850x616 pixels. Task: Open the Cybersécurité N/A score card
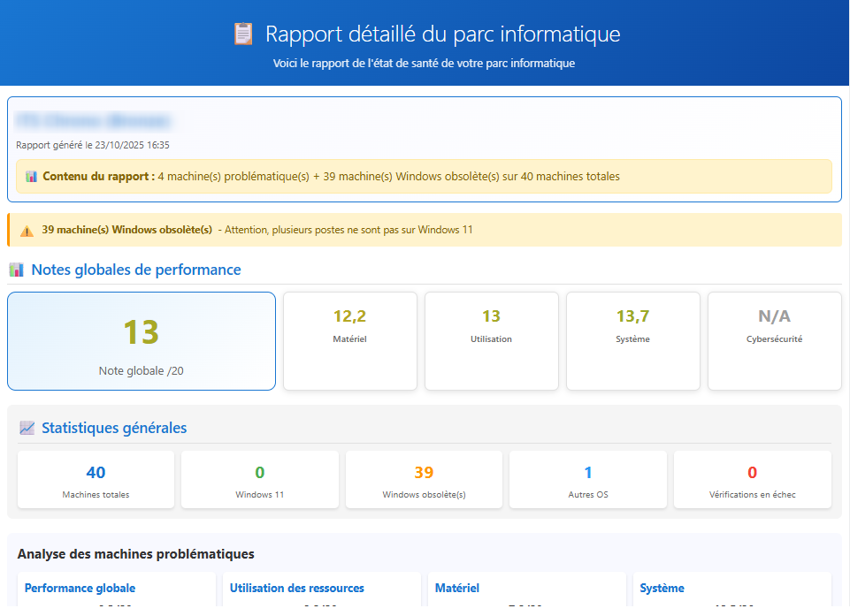coord(774,340)
